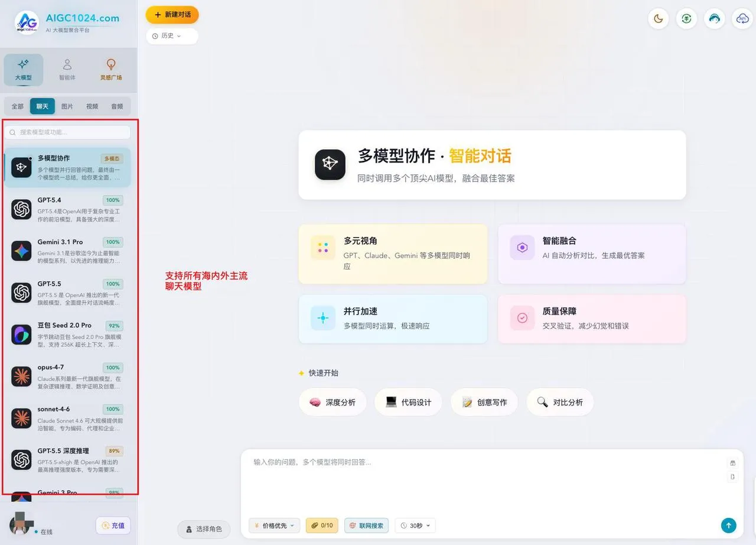Open the 多元视角 feature card
Screen dimensions: 756x545
click(x=393, y=254)
